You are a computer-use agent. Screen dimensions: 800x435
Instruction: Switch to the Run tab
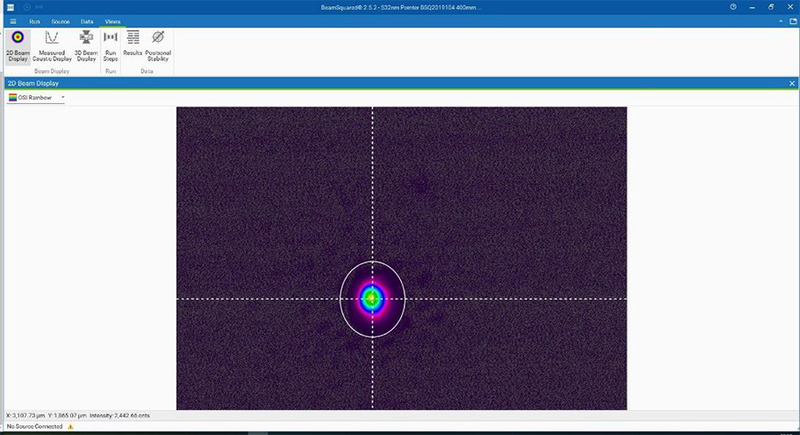tap(33, 20)
